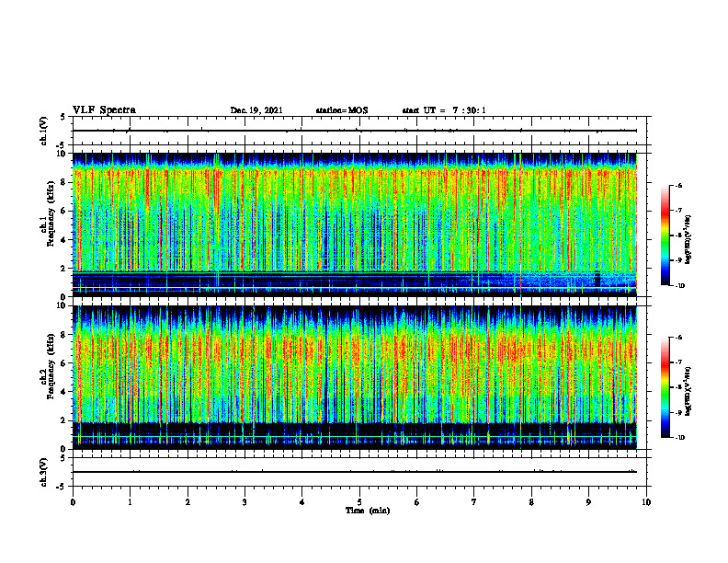
Task: Click the '-8' tick on ch.1 color bar
Action: pyautogui.click(x=678, y=236)
